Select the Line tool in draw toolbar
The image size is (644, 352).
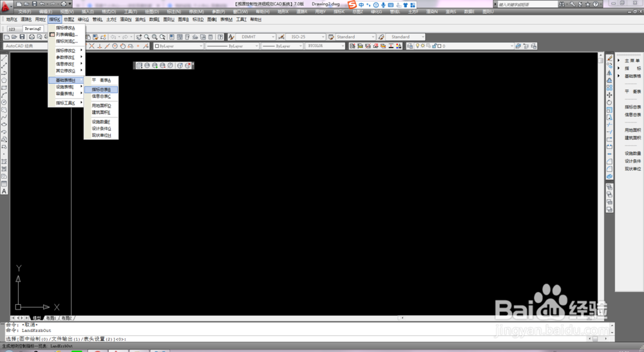coord(4,58)
